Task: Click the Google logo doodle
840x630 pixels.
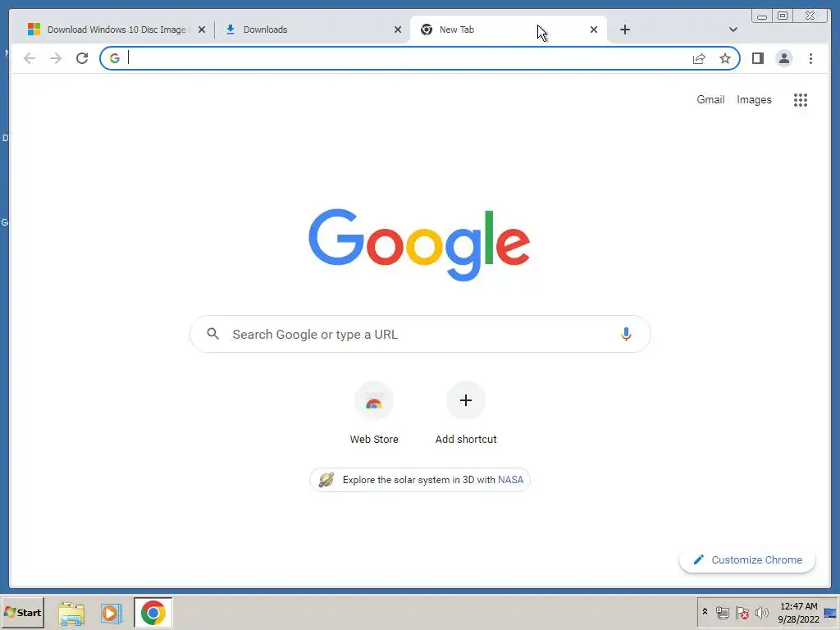Action: 419,244
